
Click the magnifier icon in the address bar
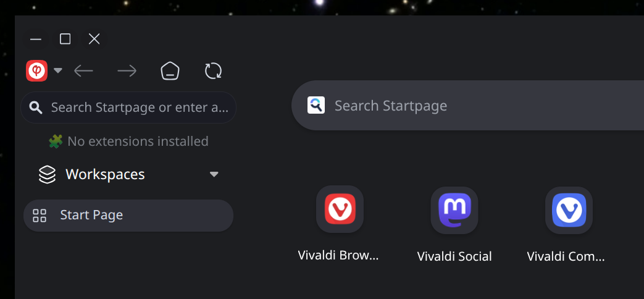[x=36, y=107]
